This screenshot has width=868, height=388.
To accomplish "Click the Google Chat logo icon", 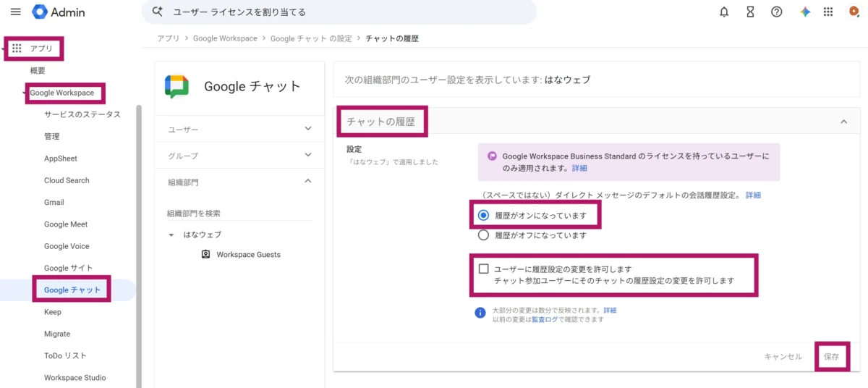I will (176, 86).
